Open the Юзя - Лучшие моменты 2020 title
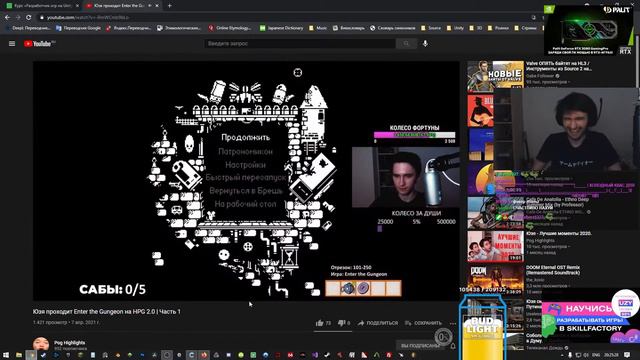 (559, 233)
